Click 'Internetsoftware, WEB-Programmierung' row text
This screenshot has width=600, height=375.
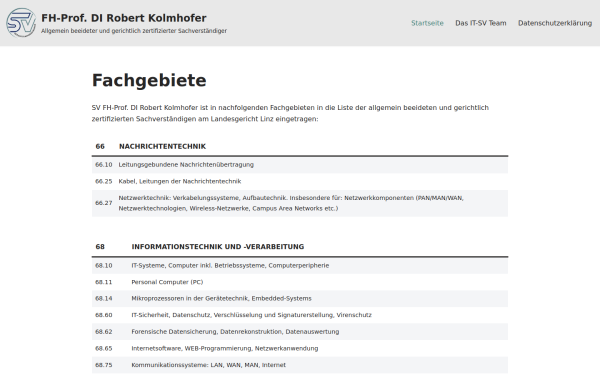click(225, 348)
